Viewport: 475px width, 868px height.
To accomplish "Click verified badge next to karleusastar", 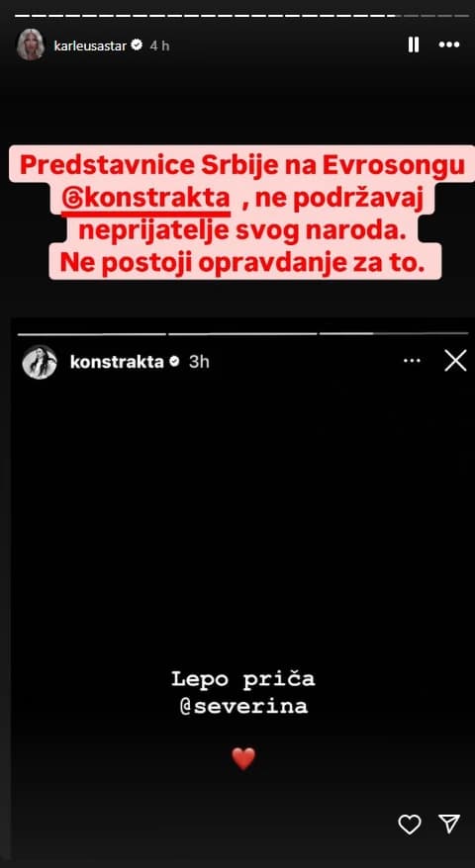I will pyautogui.click(x=137, y=44).
